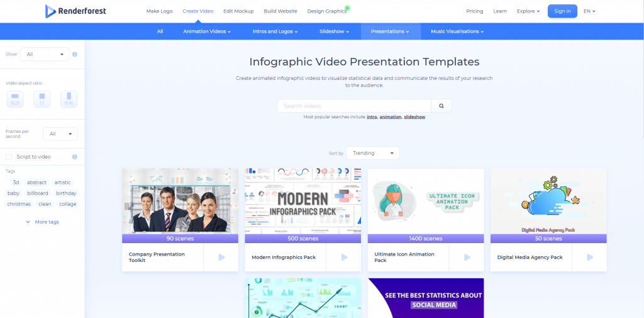This screenshot has height=318, width=644.
Task: Open the Animation Videos menu
Action: 207,31
